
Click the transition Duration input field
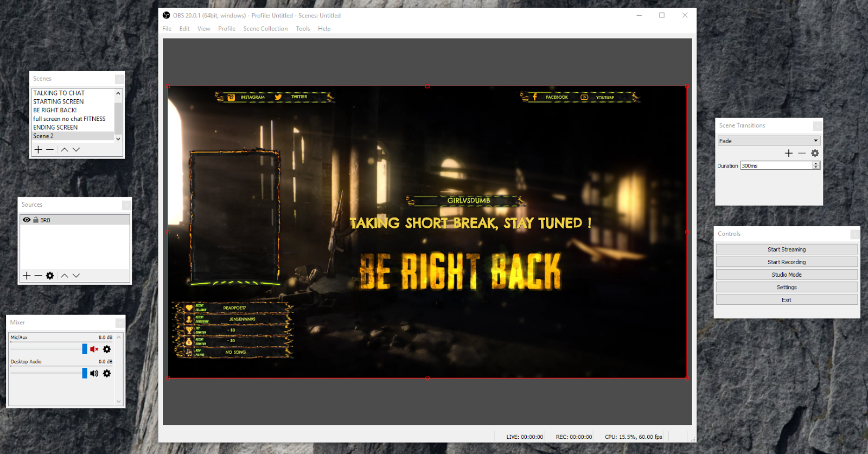click(x=776, y=166)
